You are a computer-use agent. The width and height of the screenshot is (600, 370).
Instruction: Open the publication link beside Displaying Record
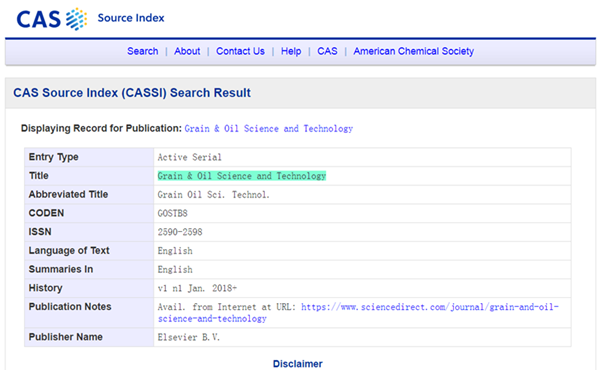coord(269,129)
